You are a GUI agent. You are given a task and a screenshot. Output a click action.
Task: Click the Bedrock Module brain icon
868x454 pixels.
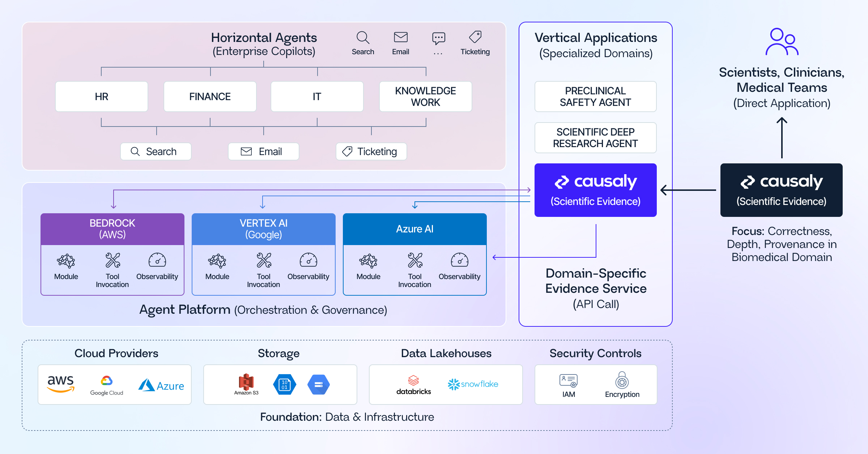(x=66, y=261)
